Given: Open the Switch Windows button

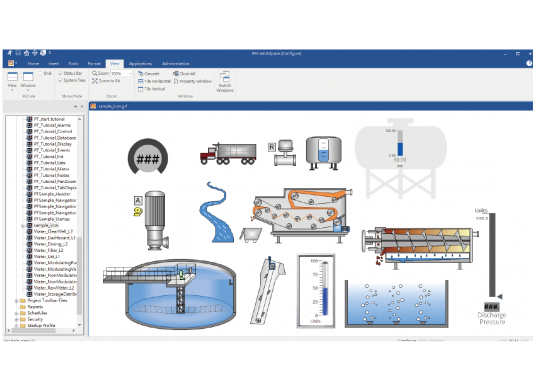Looking at the screenshot, I should click(225, 82).
